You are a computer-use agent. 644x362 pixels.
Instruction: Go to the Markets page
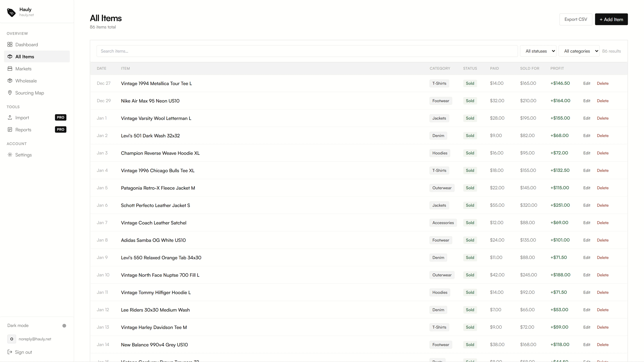click(x=37, y=68)
